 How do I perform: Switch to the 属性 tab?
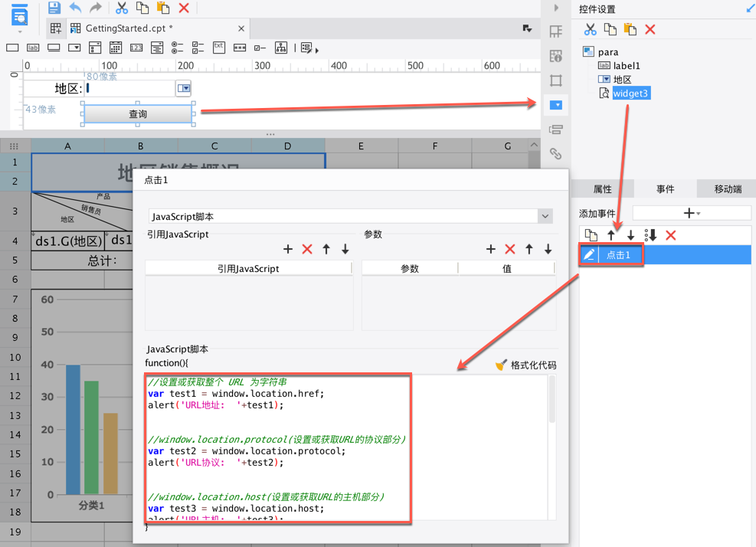(x=603, y=189)
